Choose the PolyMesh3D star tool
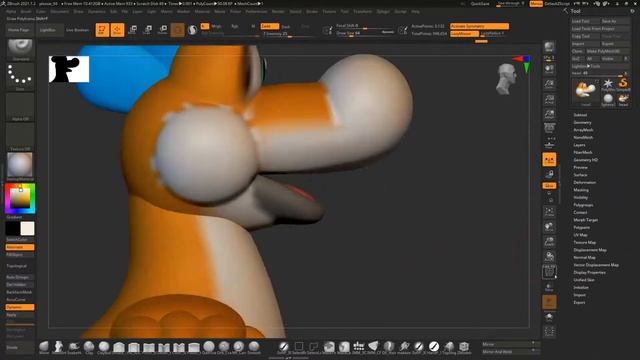640x360 pixels. pos(608,85)
